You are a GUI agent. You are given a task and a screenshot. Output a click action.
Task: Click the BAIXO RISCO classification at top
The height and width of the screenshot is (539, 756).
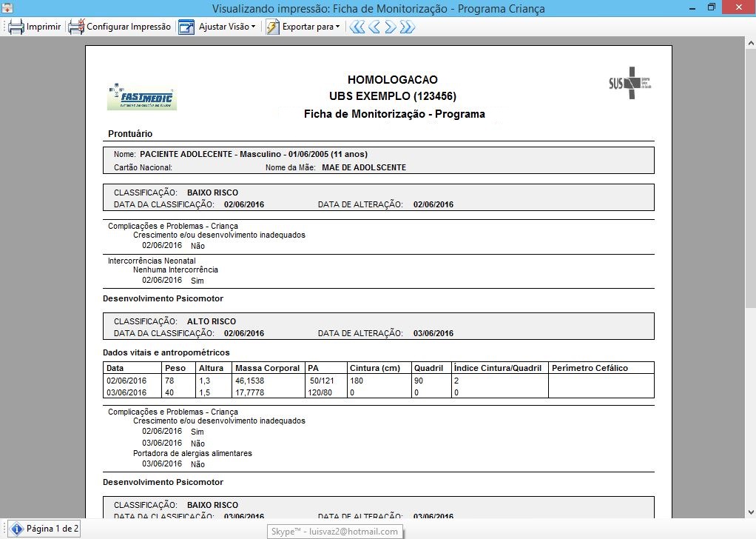[212, 192]
